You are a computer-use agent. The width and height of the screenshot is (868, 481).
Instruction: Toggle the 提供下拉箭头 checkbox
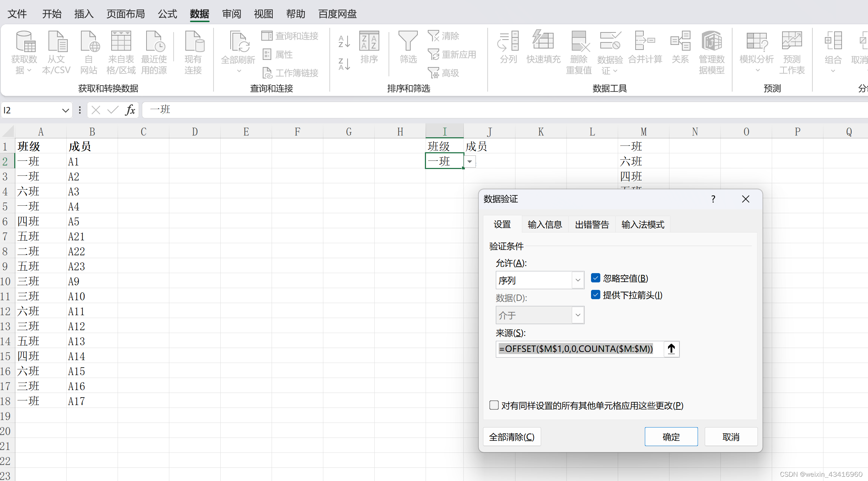[595, 295]
